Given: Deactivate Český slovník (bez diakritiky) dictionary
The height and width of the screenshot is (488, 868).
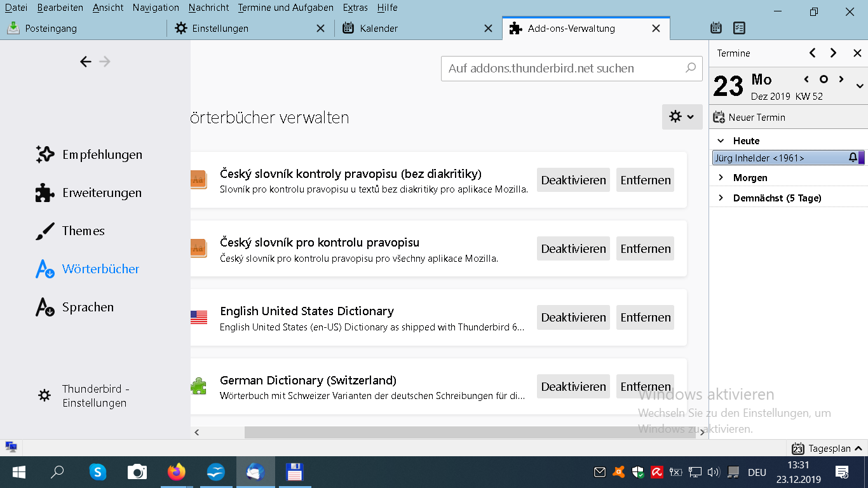Looking at the screenshot, I should 573,180.
